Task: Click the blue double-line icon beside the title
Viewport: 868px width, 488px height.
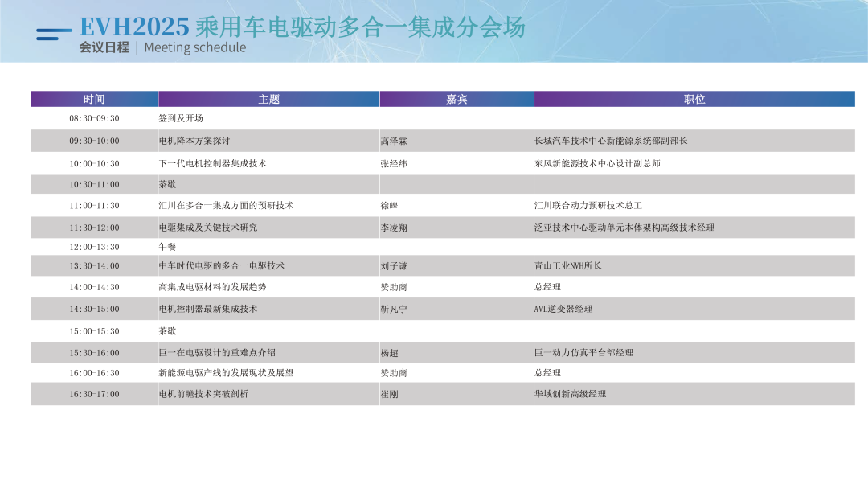Action: 54,34
